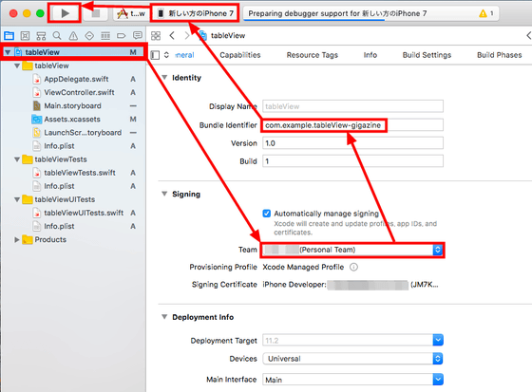Image resolution: width=532 pixels, height=392 pixels.
Task: Expand the Products group
Action: [17, 240]
